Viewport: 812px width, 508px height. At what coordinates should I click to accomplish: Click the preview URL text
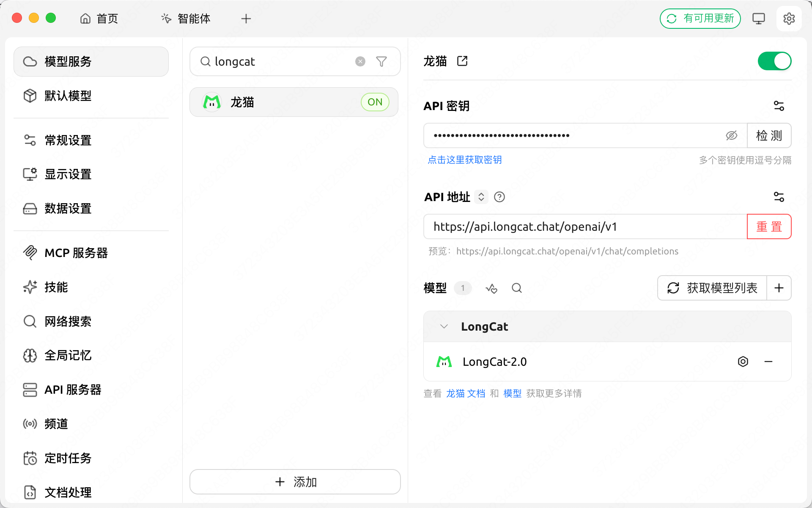[x=567, y=251]
